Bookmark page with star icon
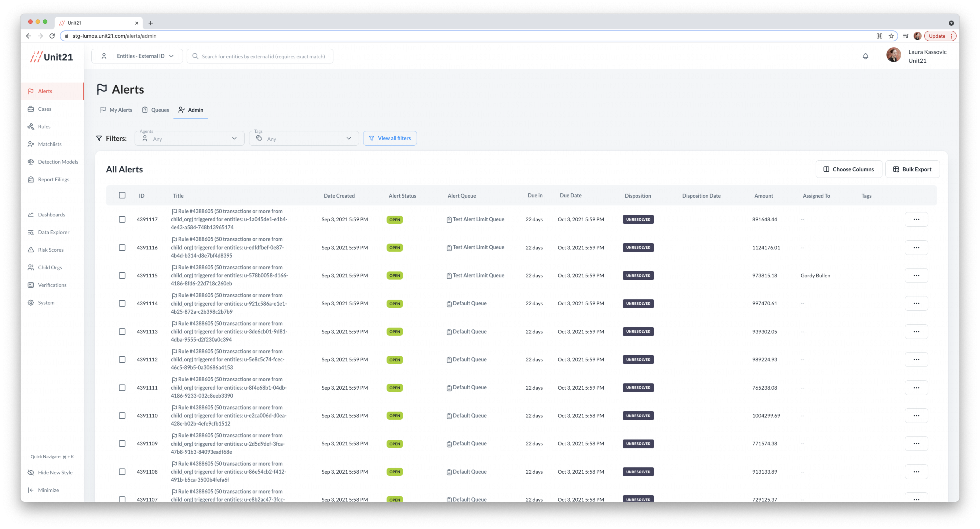Image resolution: width=980 pixels, height=529 pixels. (x=891, y=36)
